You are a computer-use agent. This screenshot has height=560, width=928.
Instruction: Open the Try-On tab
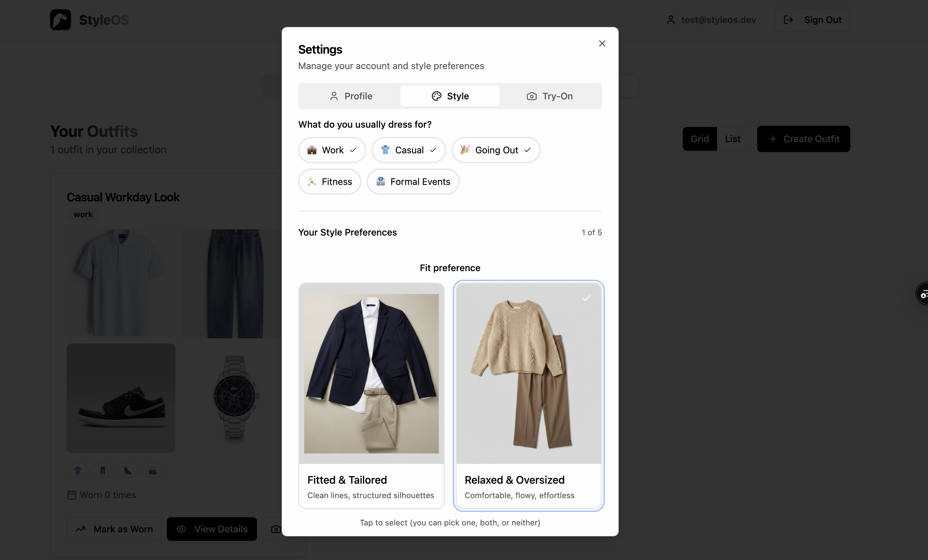pyautogui.click(x=550, y=96)
